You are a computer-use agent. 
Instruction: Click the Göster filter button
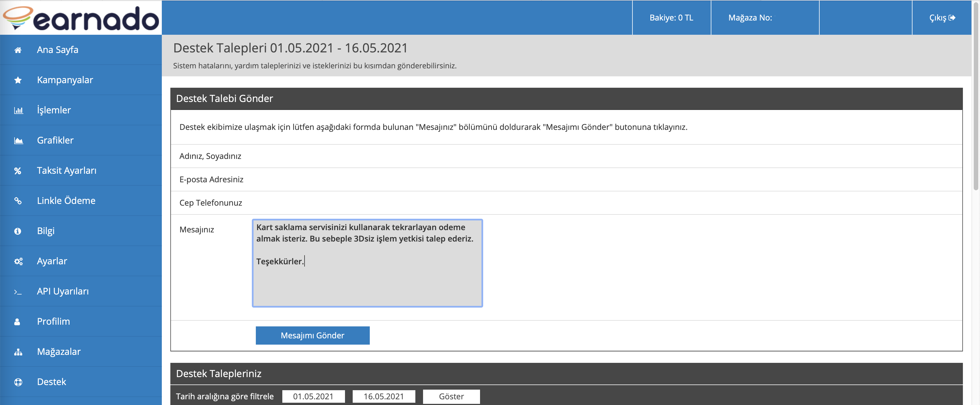pyautogui.click(x=451, y=396)
